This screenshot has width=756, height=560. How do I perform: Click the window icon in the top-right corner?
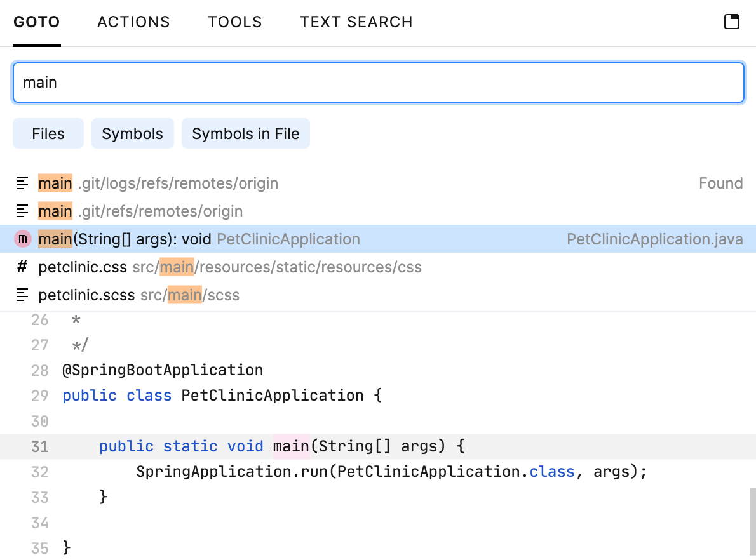point(732,21)
